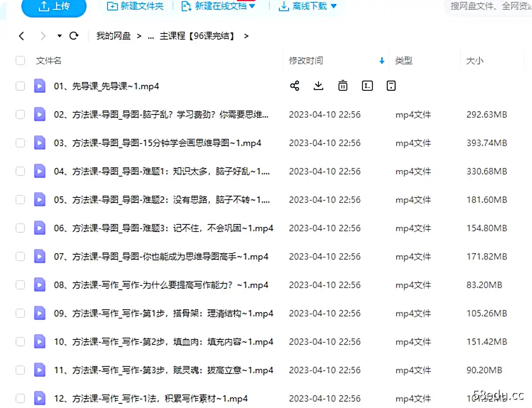Check the checkbox for file 05
Screen dimensions: 532x408
(x=20, y=199)
